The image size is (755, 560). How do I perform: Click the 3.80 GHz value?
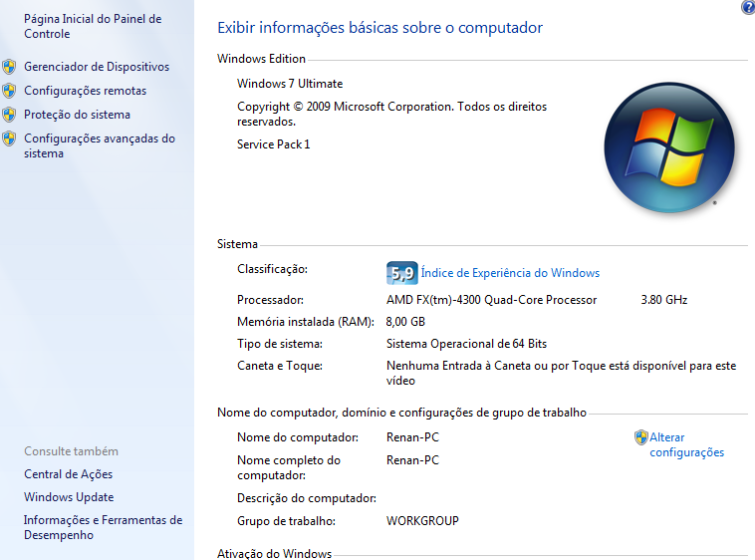tap(663, 300)
